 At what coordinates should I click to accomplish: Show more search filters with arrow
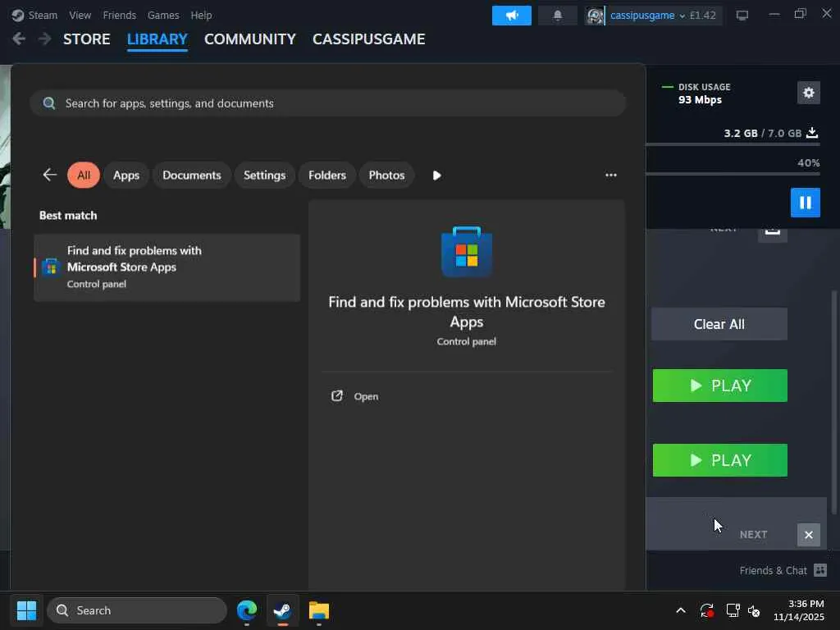pos(436,176)
